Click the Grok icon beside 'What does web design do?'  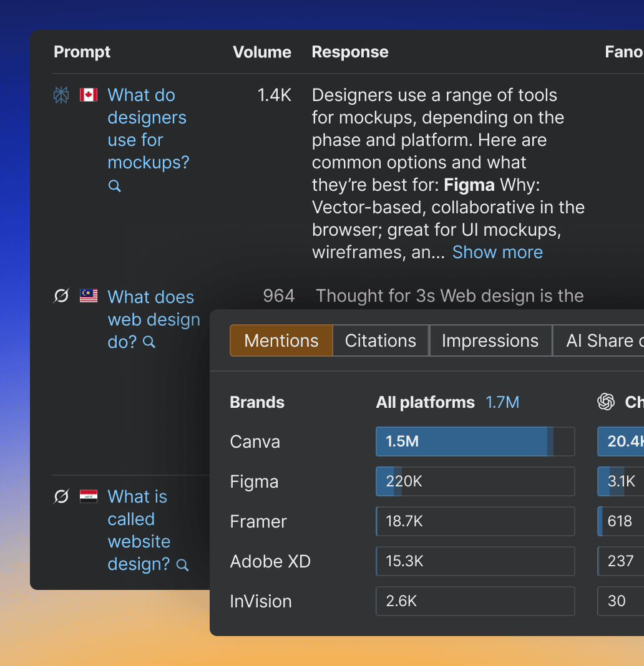[61, 296]
